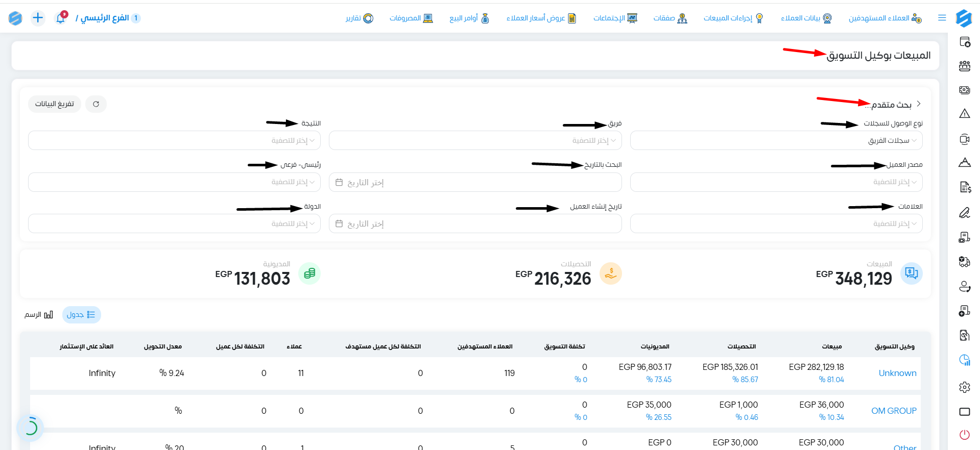Open the warning triangle sidebar icon
The width and height of the screenshot is (980, 450).
coord(964,113)
